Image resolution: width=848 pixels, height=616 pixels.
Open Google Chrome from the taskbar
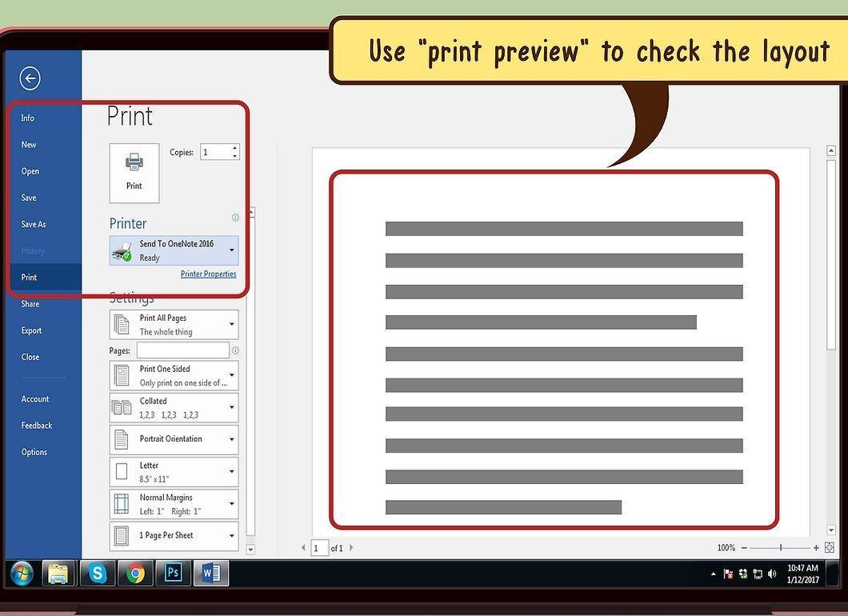click(x=135, y=574)
